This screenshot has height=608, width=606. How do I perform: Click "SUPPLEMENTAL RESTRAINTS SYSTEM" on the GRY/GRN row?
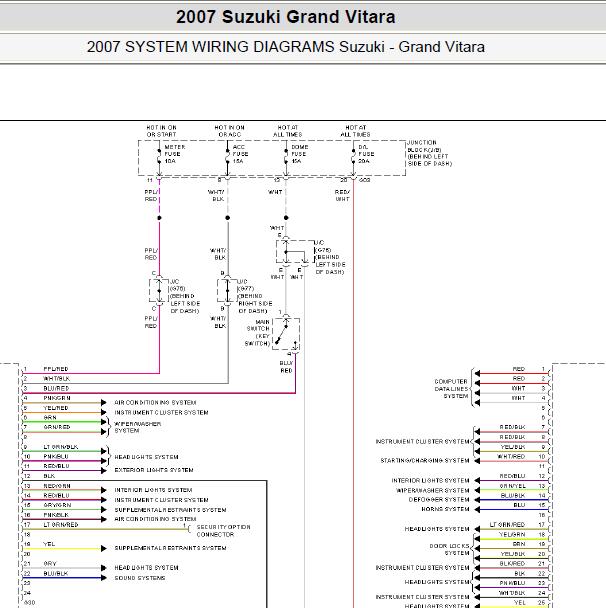170,510
